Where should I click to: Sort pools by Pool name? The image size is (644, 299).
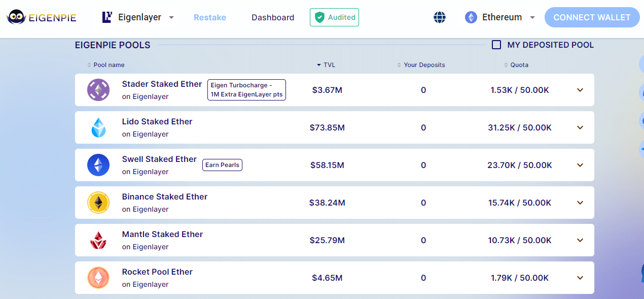pos(106,65)
